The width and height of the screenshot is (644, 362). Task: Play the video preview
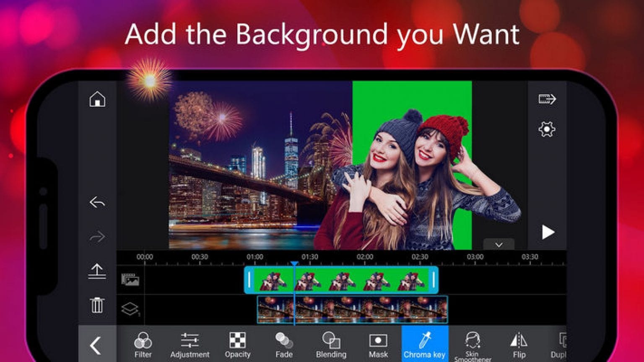pyautogui.click(x=547, y=232)
